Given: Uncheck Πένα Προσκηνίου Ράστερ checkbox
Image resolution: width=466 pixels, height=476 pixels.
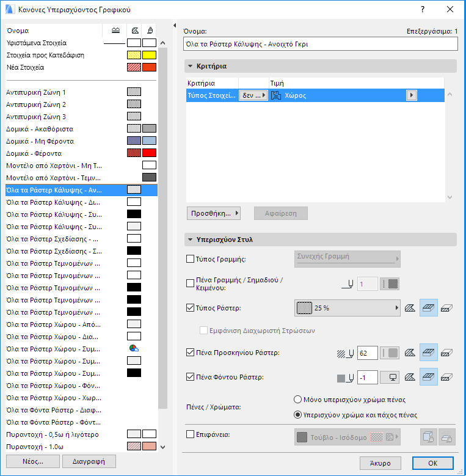Looking at the screenshot, I should [x=190, y=353].
